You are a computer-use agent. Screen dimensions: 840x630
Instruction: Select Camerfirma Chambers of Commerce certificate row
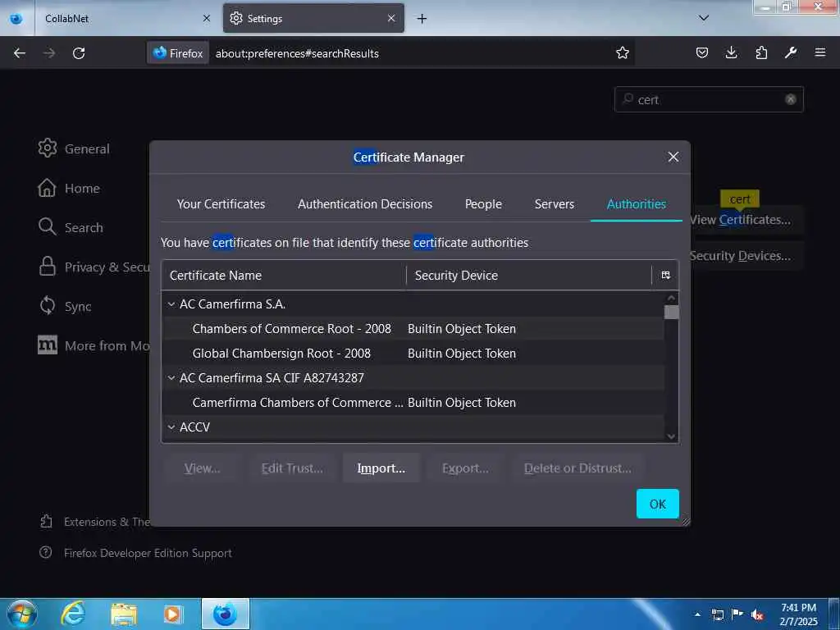coord(413,402)
